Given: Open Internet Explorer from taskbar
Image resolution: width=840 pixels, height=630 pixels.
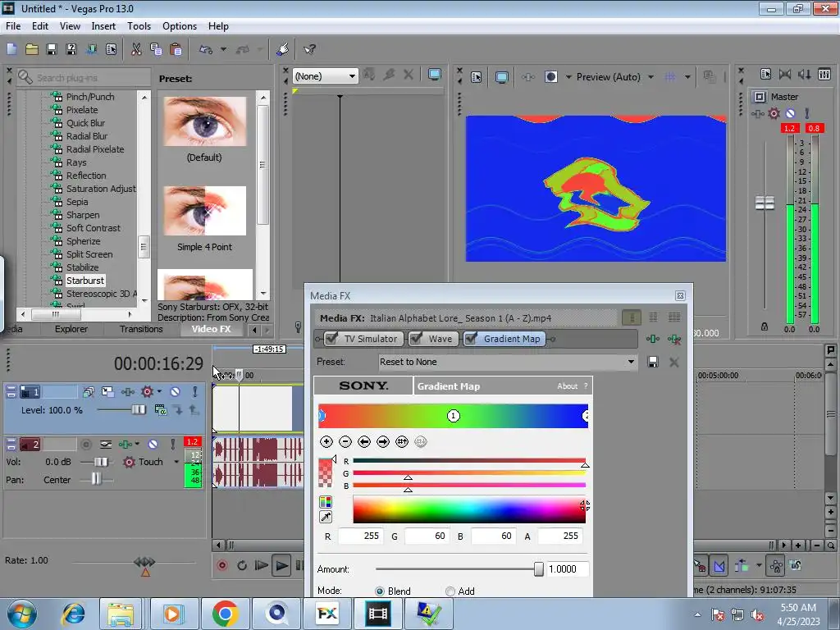Looking at the screenshot, I should click(x=73, y=614).
